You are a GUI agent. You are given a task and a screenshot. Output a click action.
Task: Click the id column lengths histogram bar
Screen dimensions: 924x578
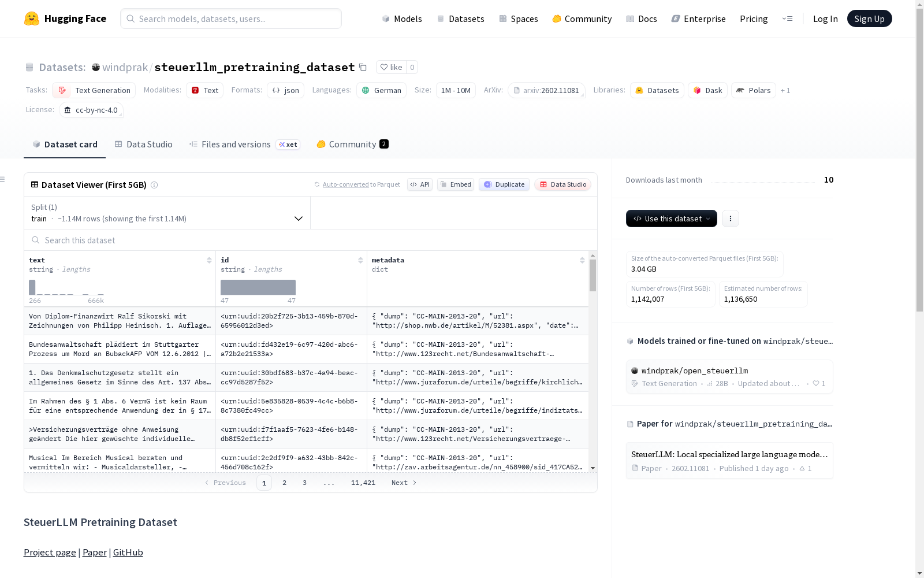tap(258, 287)
